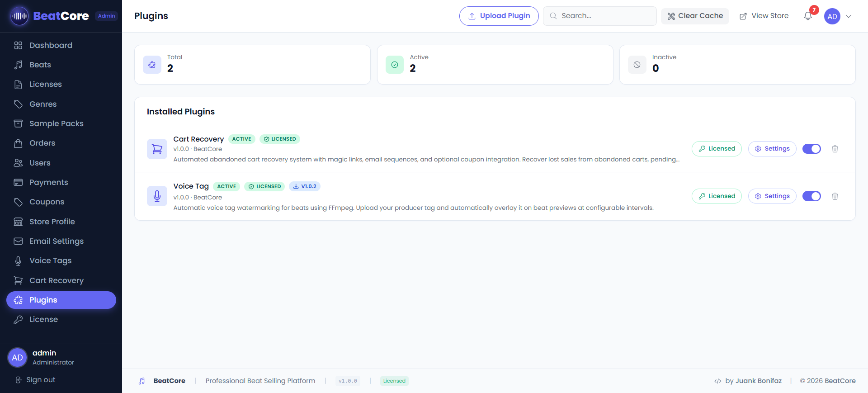Open Settings for Cart Recovery plugin
Screen dimensions: 868x393
[x=772, y=149]
